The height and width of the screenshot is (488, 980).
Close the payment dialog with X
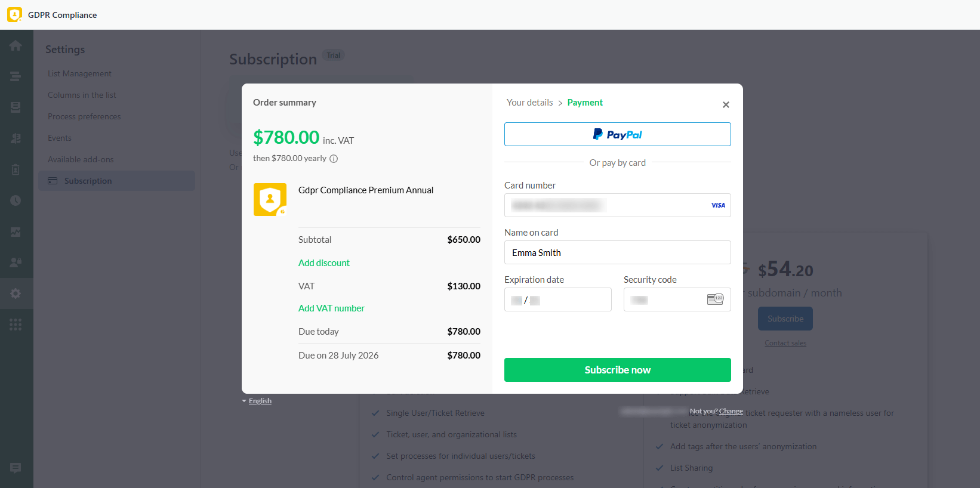point(726,104)
